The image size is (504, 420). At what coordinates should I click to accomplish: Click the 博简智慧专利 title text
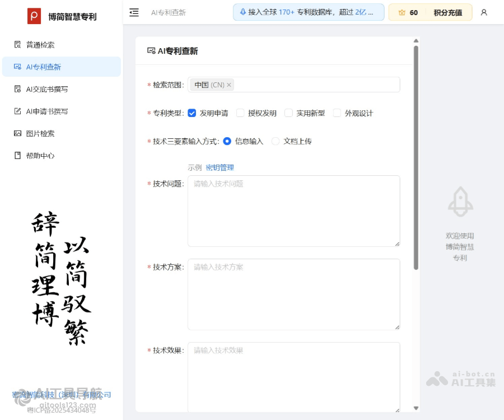pyautogui.click(x=72, y=17)
